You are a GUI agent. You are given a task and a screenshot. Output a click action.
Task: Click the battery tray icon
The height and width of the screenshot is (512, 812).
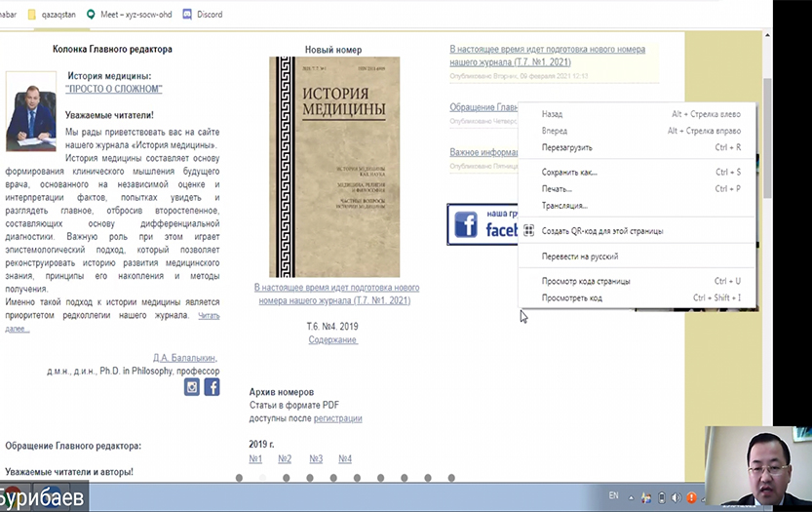tap(661, 497)
